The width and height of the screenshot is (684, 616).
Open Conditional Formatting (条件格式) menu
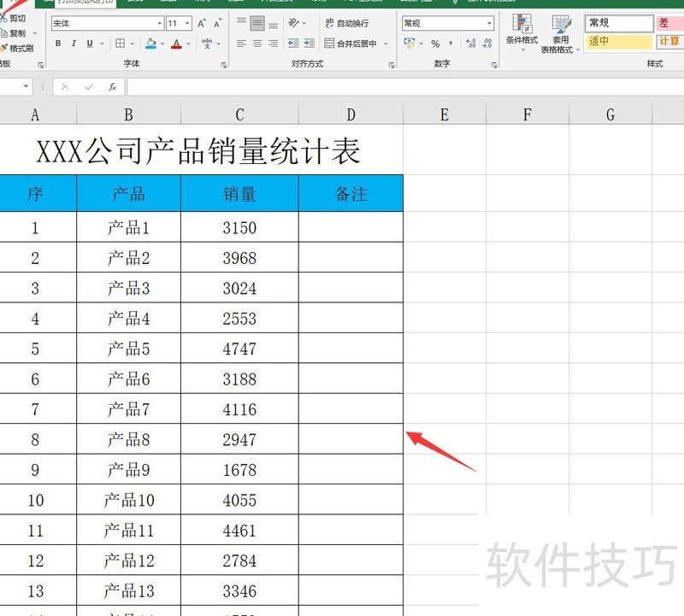click(x=522, y=32)
